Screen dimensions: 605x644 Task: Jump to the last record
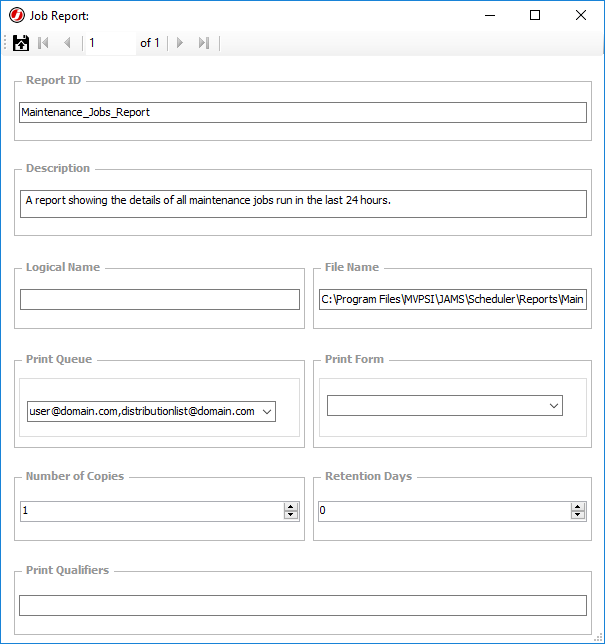pos(204,43)
